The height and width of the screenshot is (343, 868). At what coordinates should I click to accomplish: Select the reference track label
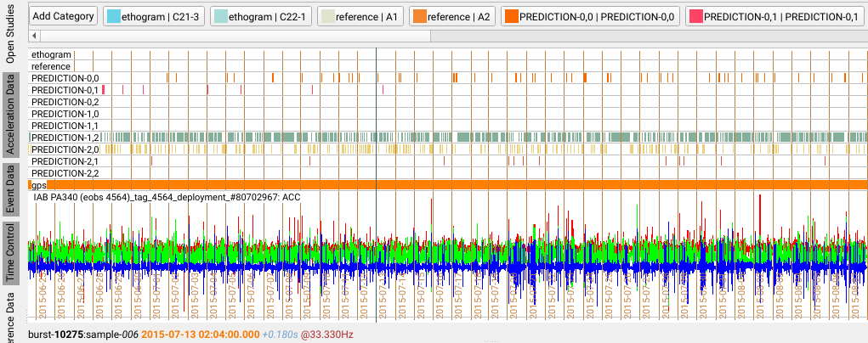point(51,66)
